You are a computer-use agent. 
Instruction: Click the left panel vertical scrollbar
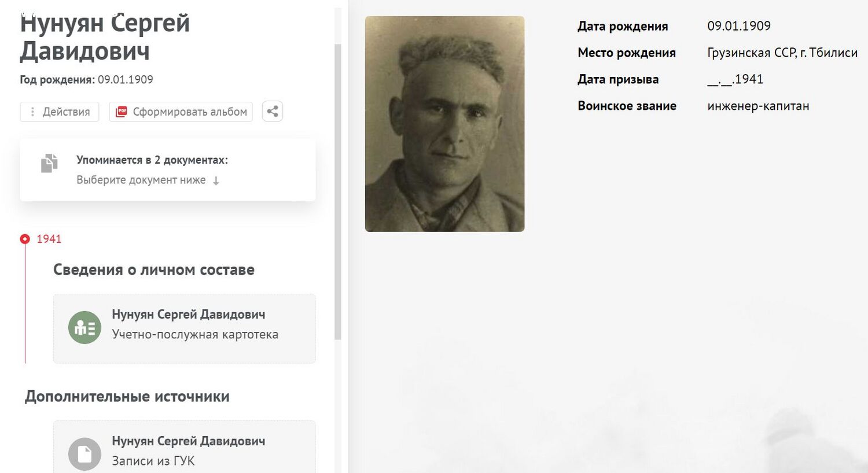tap(338, 191)
